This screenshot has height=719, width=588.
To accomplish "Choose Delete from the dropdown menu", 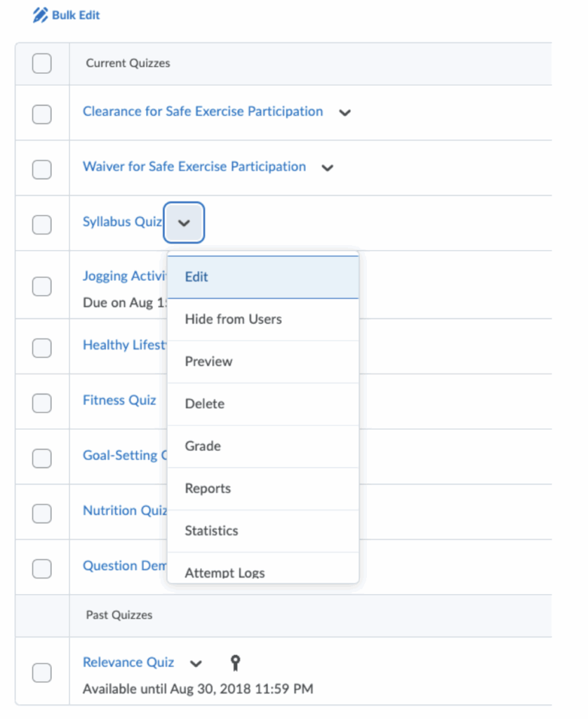I will coord(204,404).
